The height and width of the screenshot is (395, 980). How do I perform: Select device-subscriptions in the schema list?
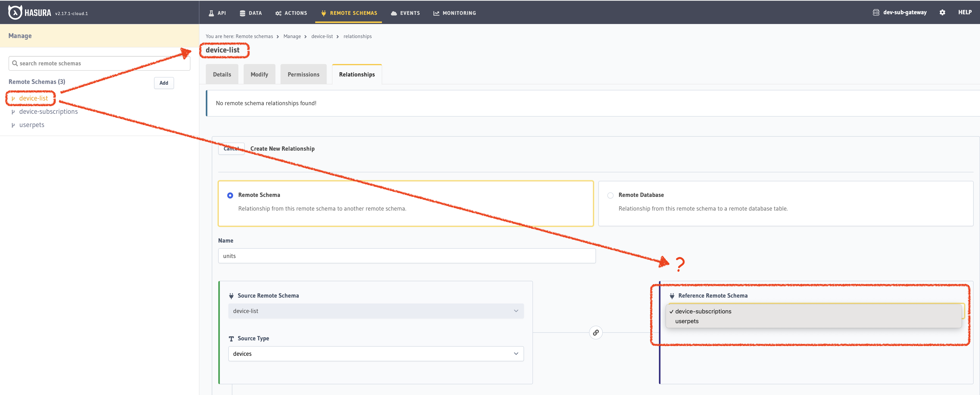tap(48, 111)
